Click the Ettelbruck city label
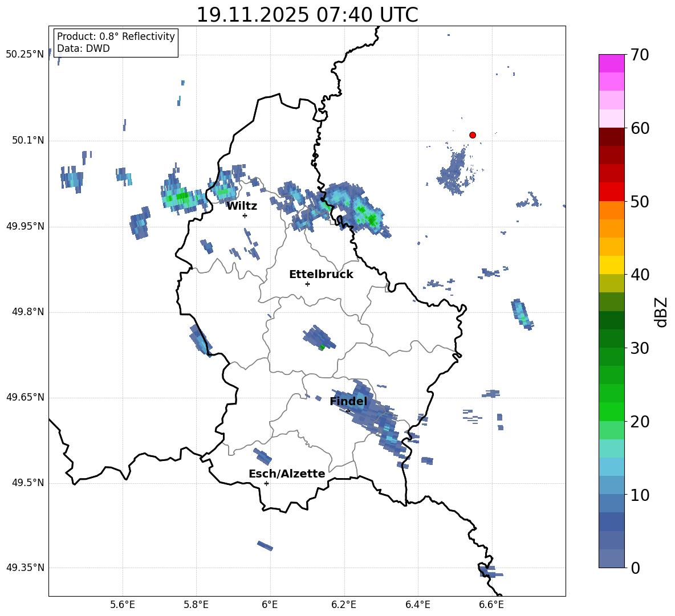The width and height of the screenshot is (675, 616). coord(321,275)
